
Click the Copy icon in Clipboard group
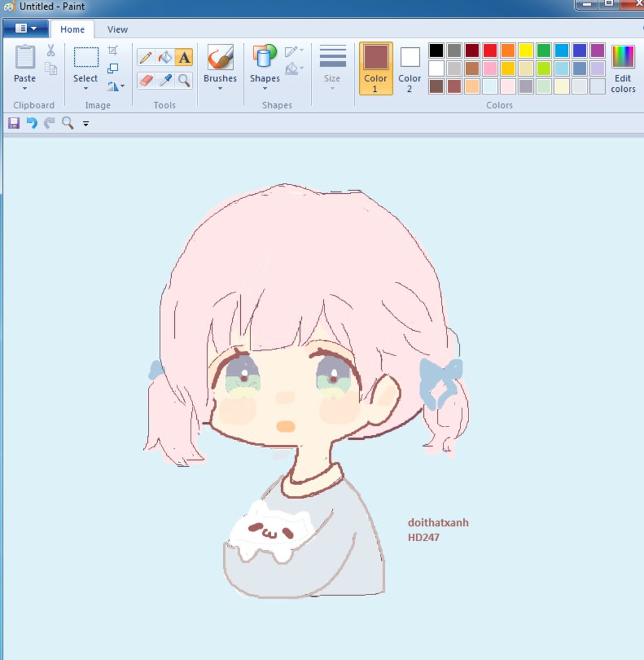tap(51, 69)
